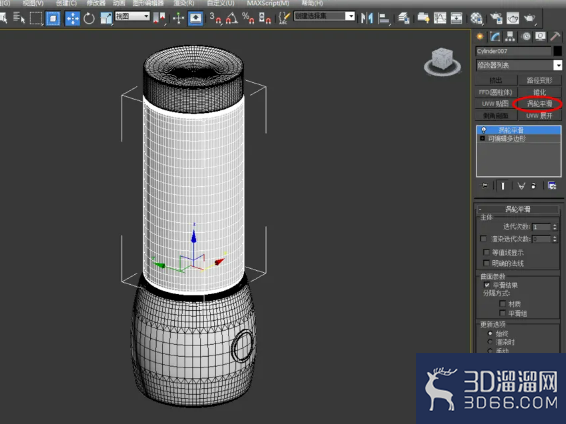This screenshot has width=566, height=424.
Task: Select 涡轮平滑 in modifier stack
Action: 519,130
